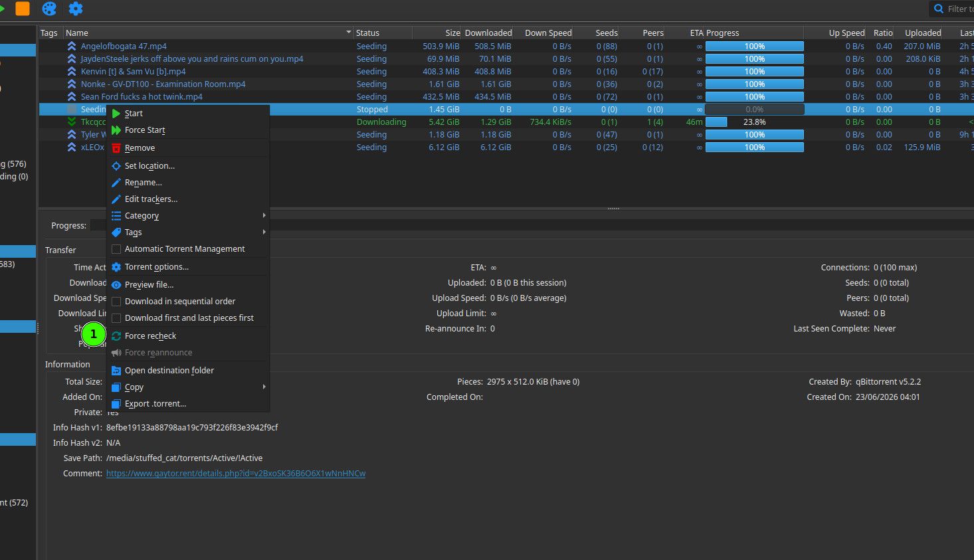Viewport: 974px width, 560px height.
Task: Click the red Remove trash icon
Action: click(116, 148)
